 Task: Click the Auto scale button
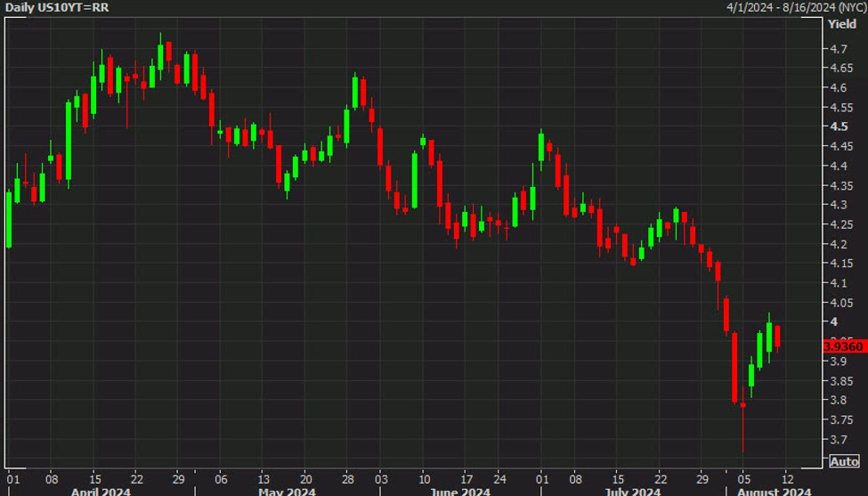coord(843,460)
